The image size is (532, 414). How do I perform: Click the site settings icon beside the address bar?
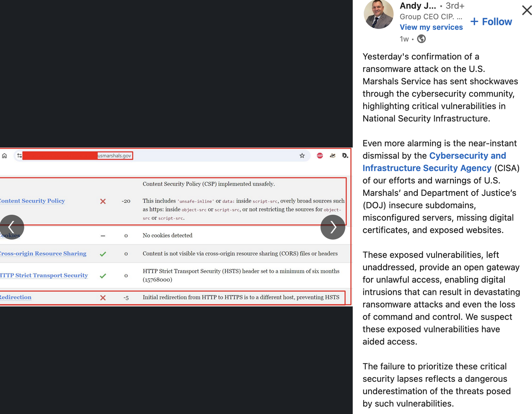point(19,156)
